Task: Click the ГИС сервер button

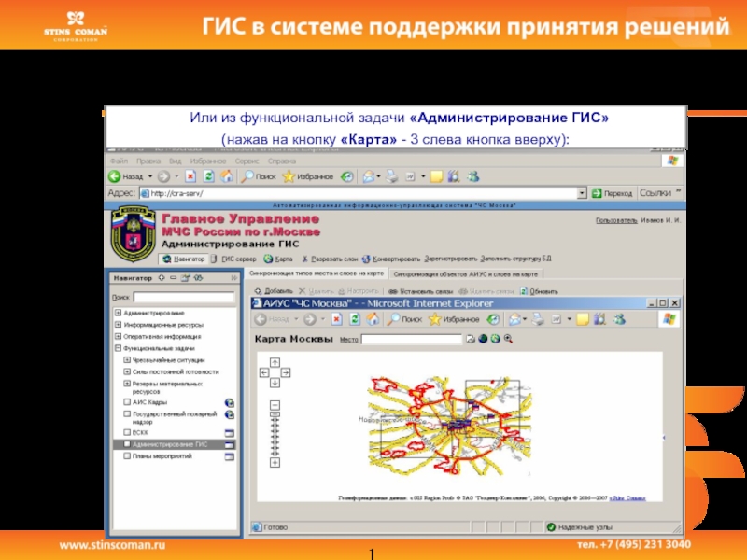Action: 233,259
